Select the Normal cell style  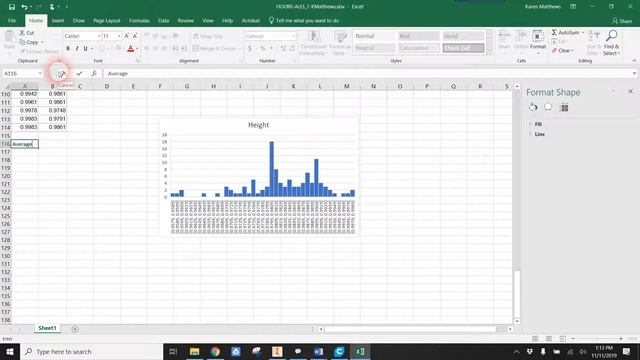(374, 36)
